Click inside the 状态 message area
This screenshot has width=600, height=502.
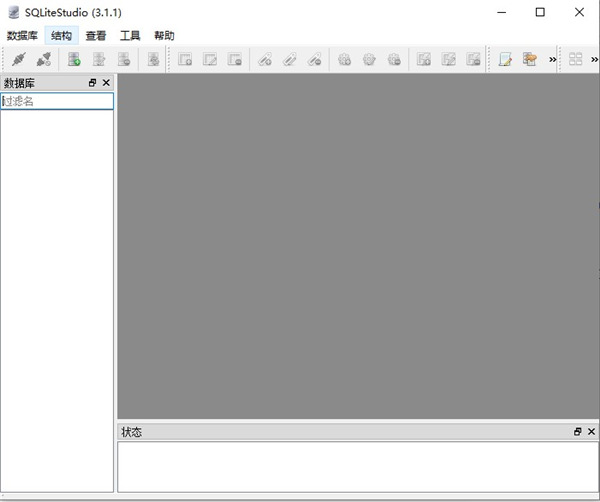[358, 467]
